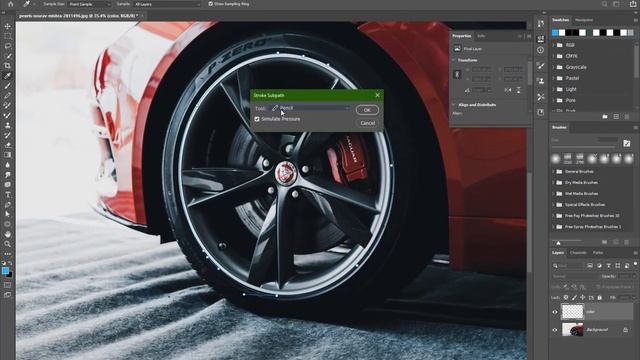Image resolution: width=640 pixels, height=360 pixels.
Task: Select the Blur tool
Action: (x=7, y=165)
